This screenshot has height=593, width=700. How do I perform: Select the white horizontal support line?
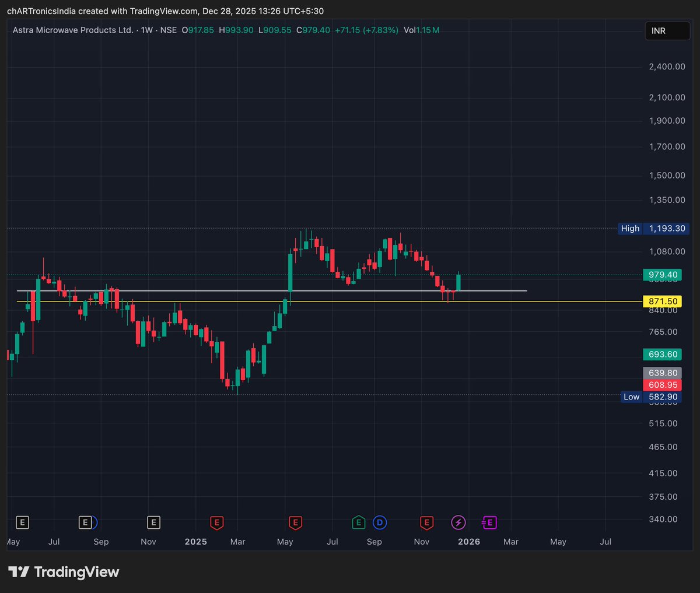(272, 290)
